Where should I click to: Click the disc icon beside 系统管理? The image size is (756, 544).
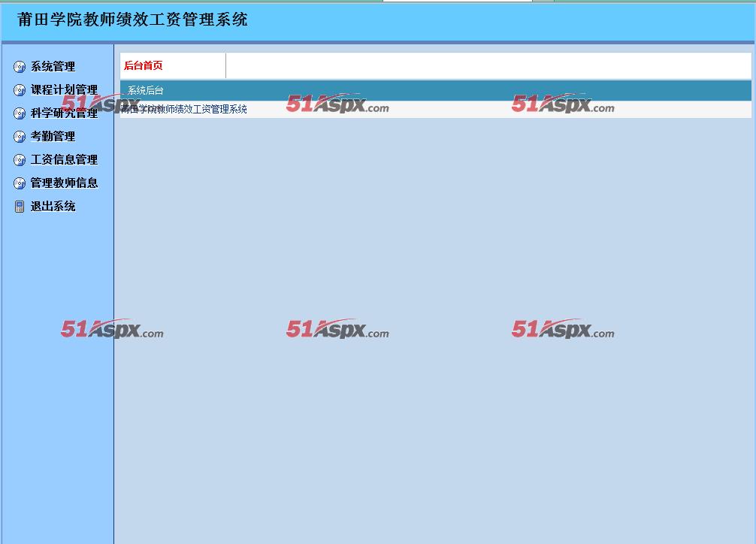pos(20,67)
